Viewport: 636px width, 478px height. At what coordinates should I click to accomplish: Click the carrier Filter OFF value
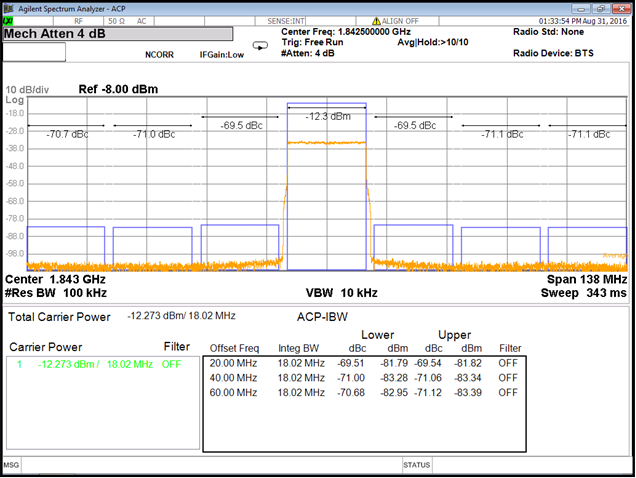point(171,364)
